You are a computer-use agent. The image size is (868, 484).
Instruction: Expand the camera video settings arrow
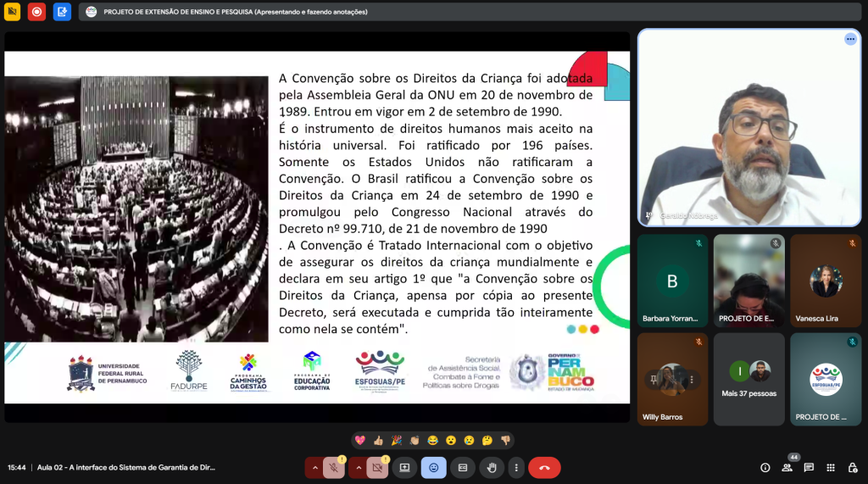coord(359,467)
